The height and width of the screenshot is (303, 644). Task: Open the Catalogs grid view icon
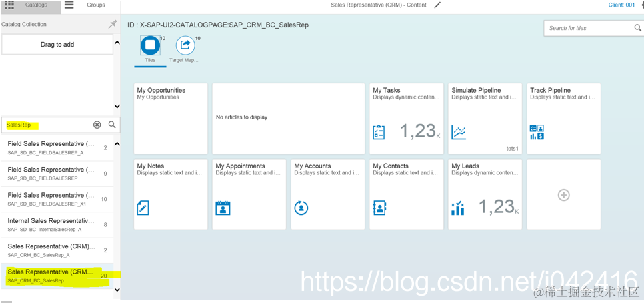click(x=9, y=5)
